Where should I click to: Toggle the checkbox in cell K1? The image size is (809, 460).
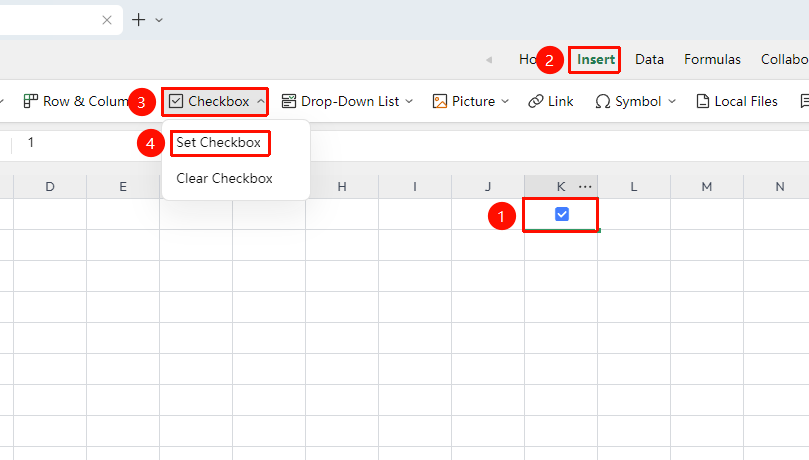tap(562, 214)
